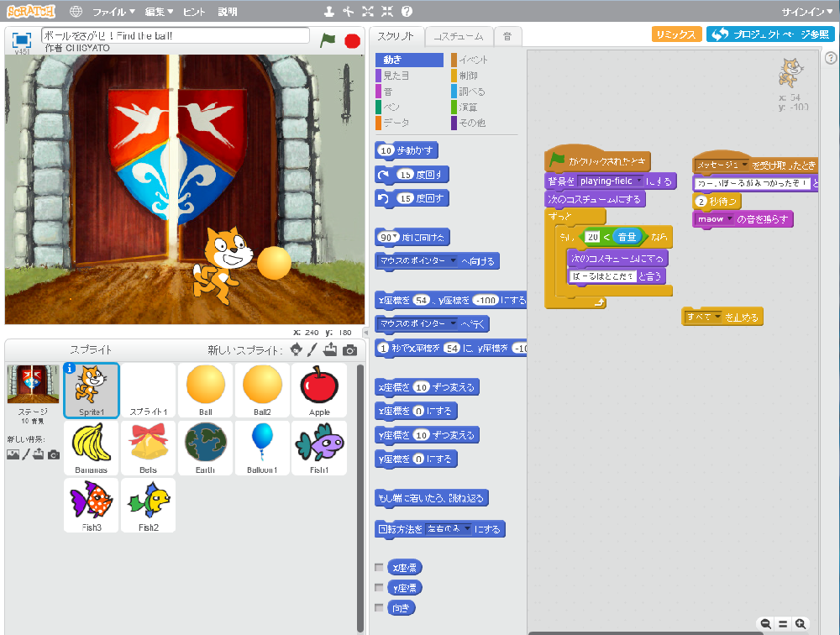Open target dropdown on マウスのポインターへ向ける block

click(454, 261)
